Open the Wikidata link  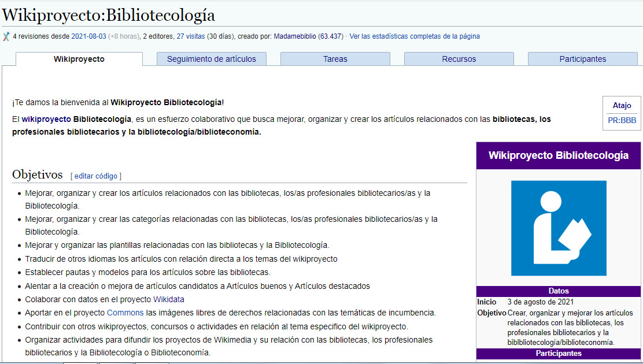click(x=168, y=299)
